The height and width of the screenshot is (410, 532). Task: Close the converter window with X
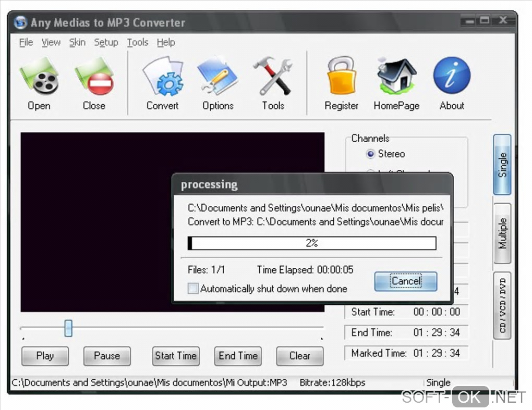click(x=503, y=21)
